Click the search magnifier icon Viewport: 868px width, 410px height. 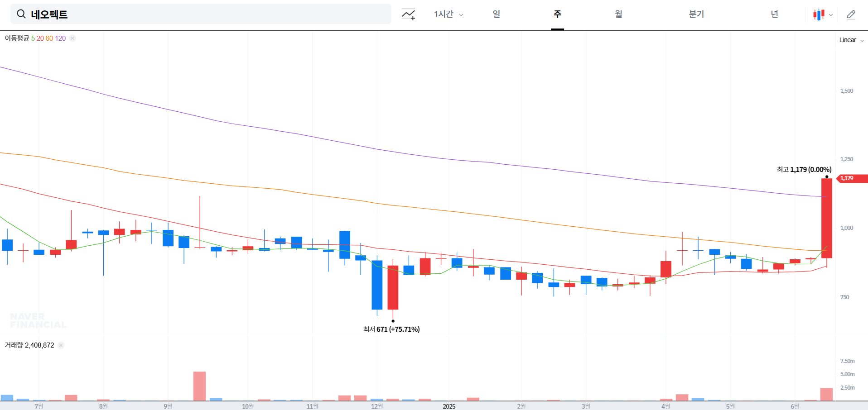[21, 14]
